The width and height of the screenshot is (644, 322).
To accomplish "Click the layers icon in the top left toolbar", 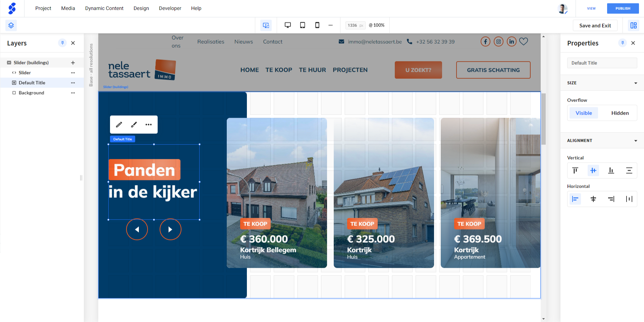I will [11, 25].
